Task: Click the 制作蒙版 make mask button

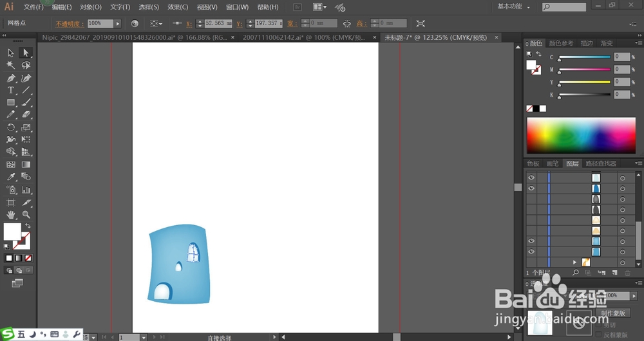Action: click(x=613, y=313)
